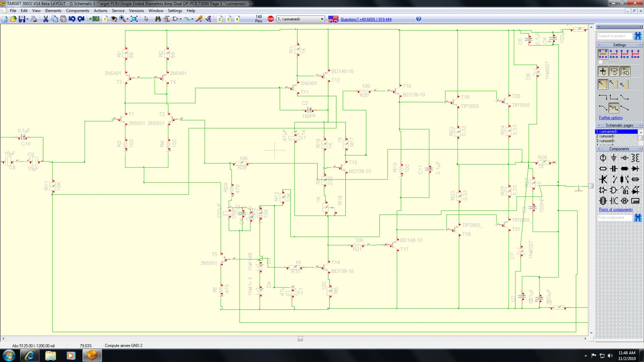Screen dimensions: 644x362
Task: Click the horizontal scrollbar thumb
Action: click(x=300, y=339)
